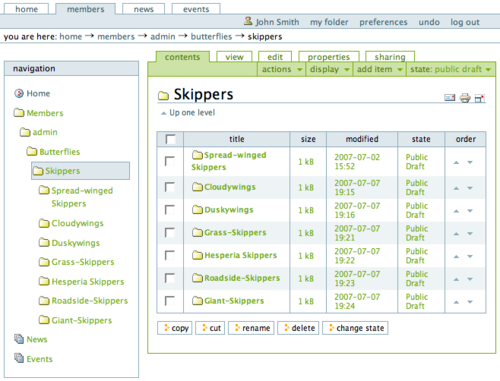Click the John Smith user icon
The height and width of the screenshot is (381, 500).
(x=248, y=21)
